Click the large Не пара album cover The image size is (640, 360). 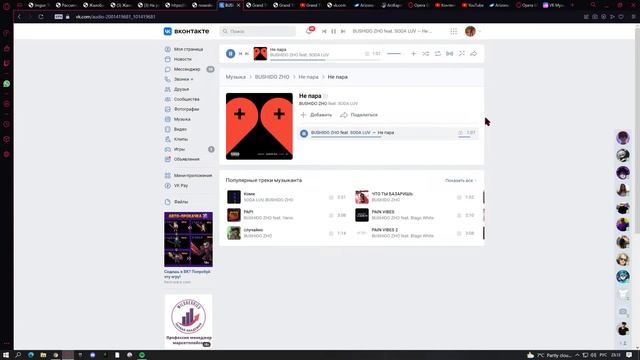pos(259,126)
